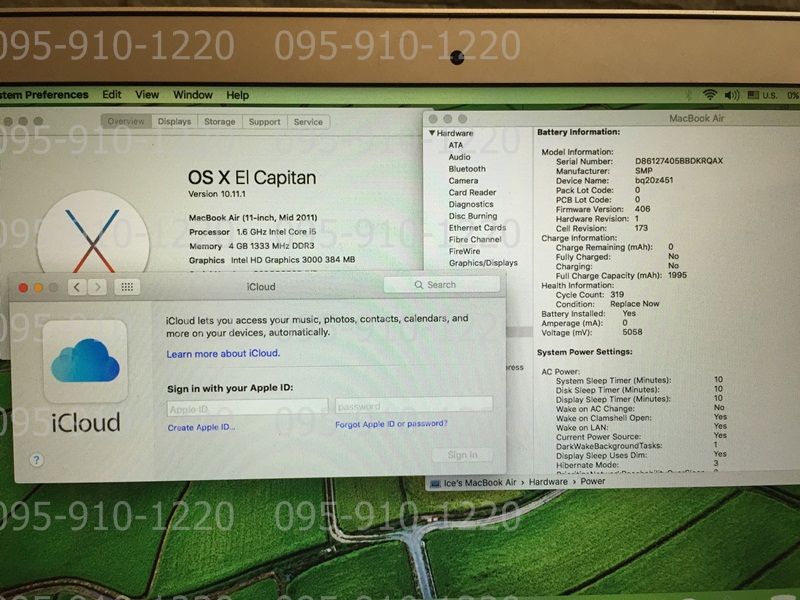Click Power in the path bar
The width and height of the screenshot is (800, 600).
pos(593,481)
